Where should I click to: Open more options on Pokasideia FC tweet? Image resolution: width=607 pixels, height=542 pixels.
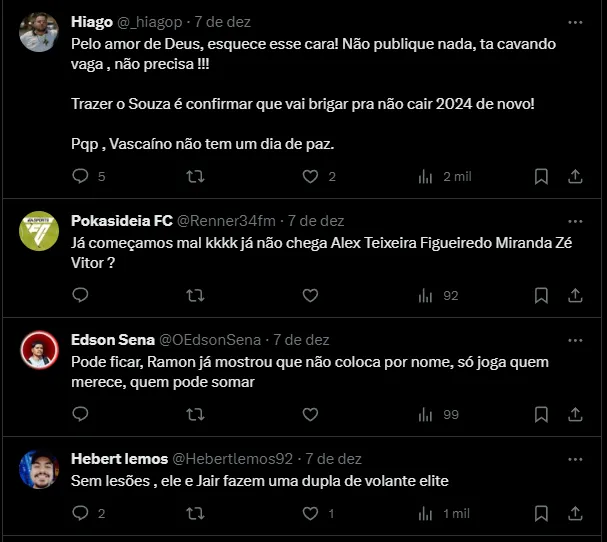(x=575, y=221)
